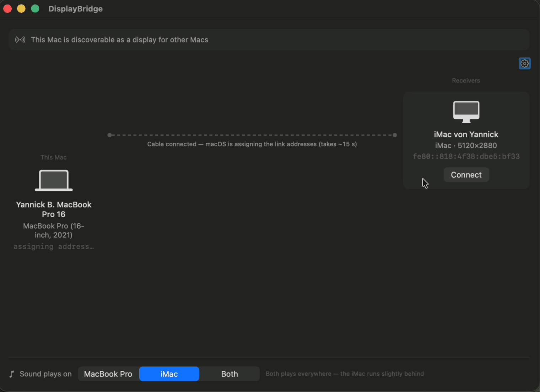Click the discoverable broadcast signal icon
Screen dimensions: 540x392
pyautogui.click(x=20, y=40)
